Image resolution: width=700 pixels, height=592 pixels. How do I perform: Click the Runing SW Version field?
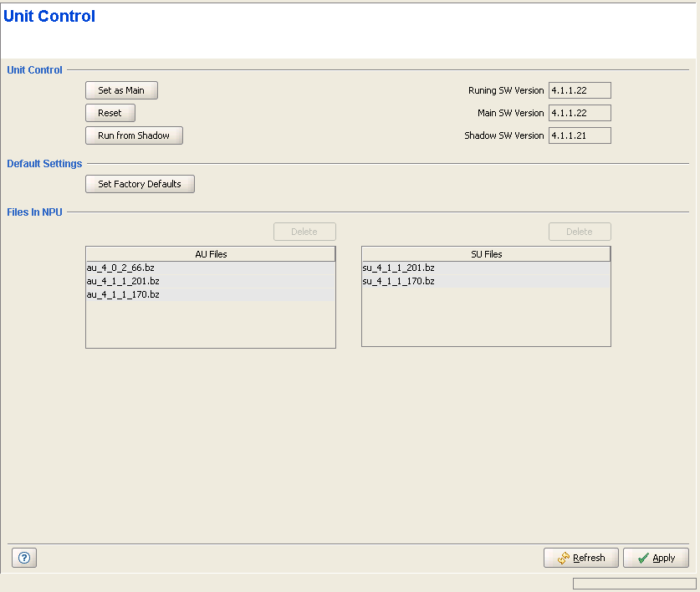coord(580,90)
